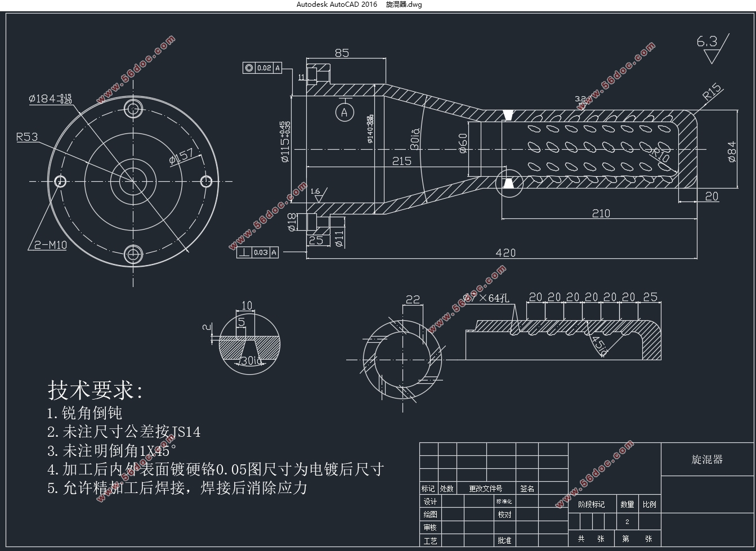Viewport: 756px width, 551px height.
Task: Select the 技术要求 heading text
Action: [96, 389]
